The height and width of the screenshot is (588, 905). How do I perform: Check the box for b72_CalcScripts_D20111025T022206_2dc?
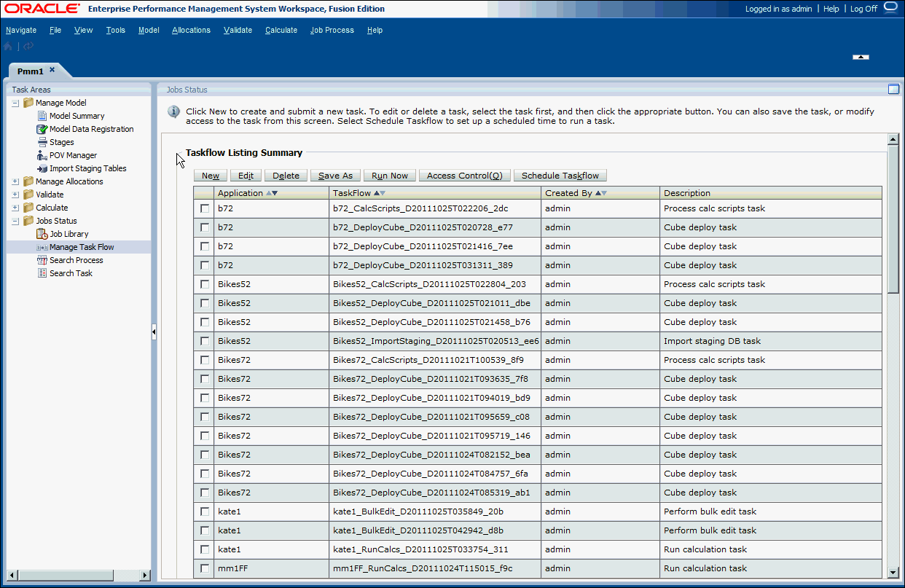click(x=205, y=208)
